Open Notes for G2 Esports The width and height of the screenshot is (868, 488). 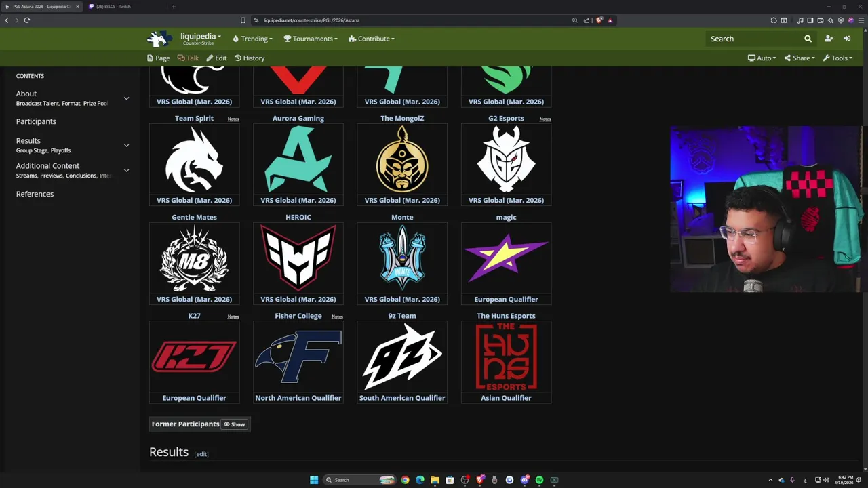(545, 119)
